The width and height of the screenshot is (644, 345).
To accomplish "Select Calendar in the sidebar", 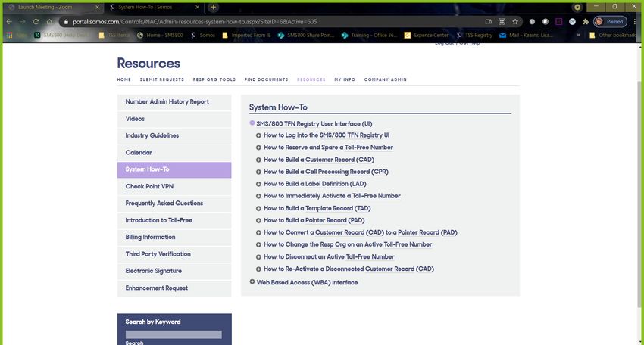I will (174, 153).
